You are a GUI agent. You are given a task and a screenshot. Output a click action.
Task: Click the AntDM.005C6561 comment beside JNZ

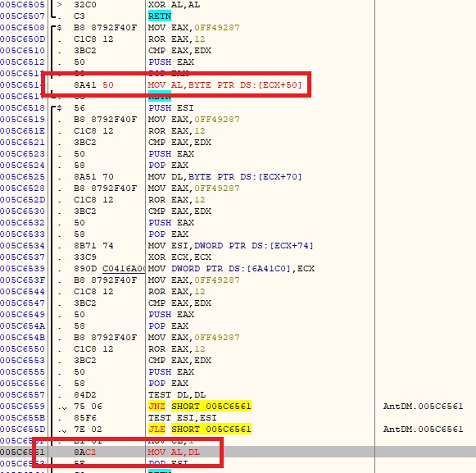tap(423, 406)
